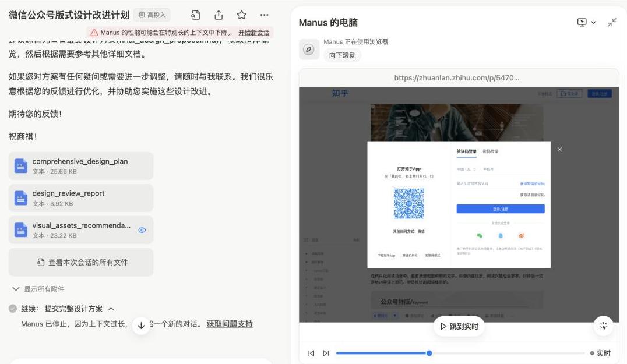The height and width of the screenshot is (364, 627).
Task: Log in with QQ icon
Action: (x=500, y=236)
